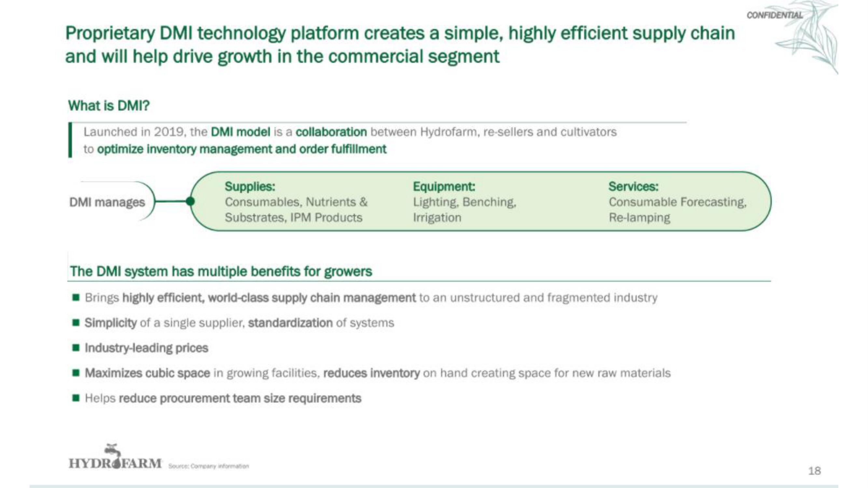Select the 'Services:' heading
Screen dimensions: 868x488
coord(633,186)
